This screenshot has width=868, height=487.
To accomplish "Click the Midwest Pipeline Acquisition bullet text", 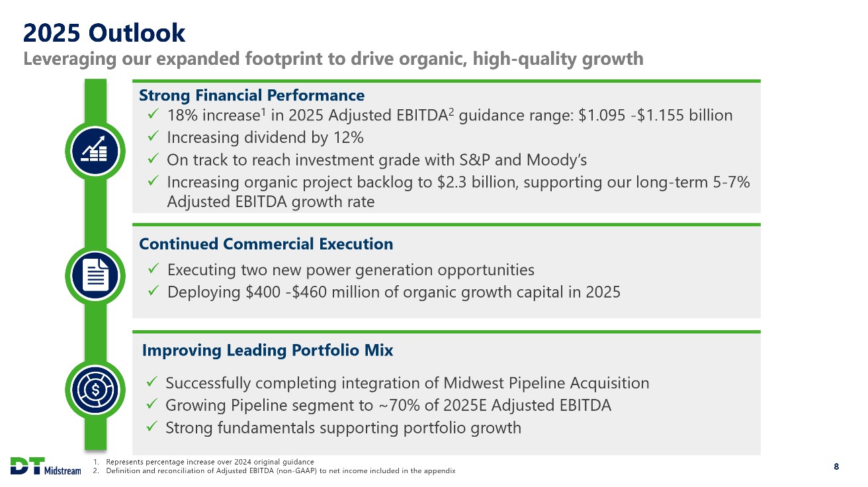I will pos(407,383).
